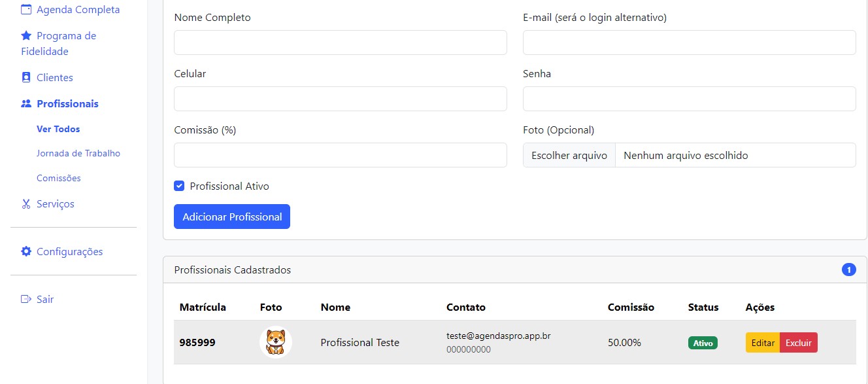Screen dimensions: 868x384
Task: Click Escolher arquivo to upload a photo
Action: tap(569, 155)
